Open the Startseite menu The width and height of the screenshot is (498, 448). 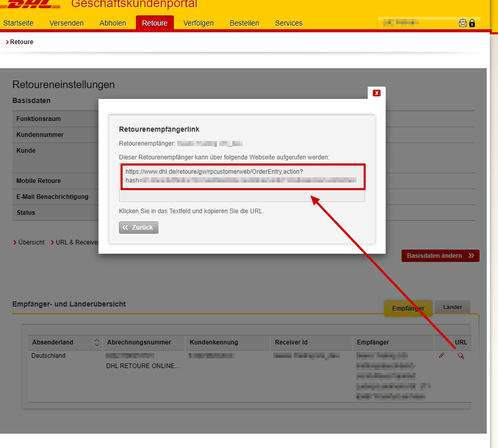coord(18,23)
